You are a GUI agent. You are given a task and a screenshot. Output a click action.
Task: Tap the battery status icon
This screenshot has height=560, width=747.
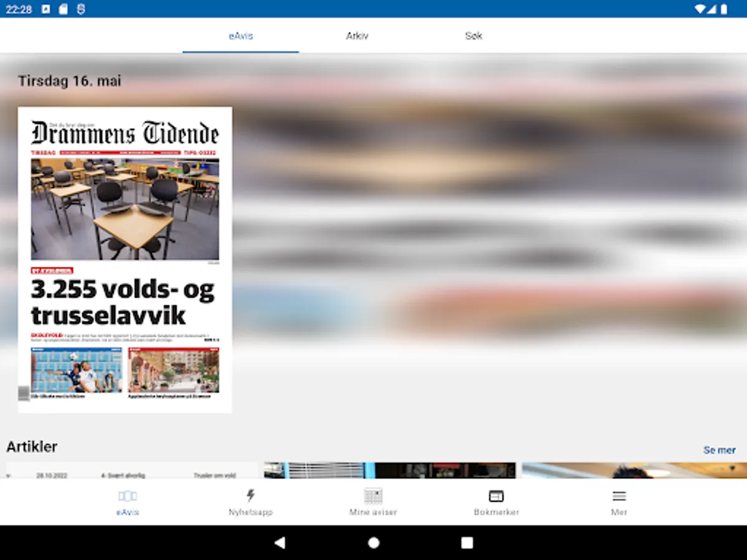[x=724, y=9]
